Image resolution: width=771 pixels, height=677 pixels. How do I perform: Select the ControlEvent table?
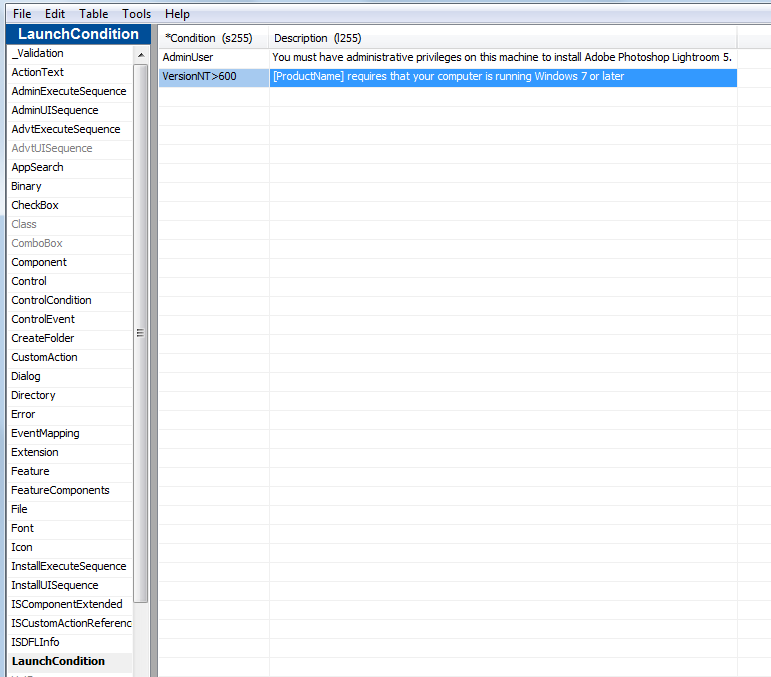coord(43,319)
